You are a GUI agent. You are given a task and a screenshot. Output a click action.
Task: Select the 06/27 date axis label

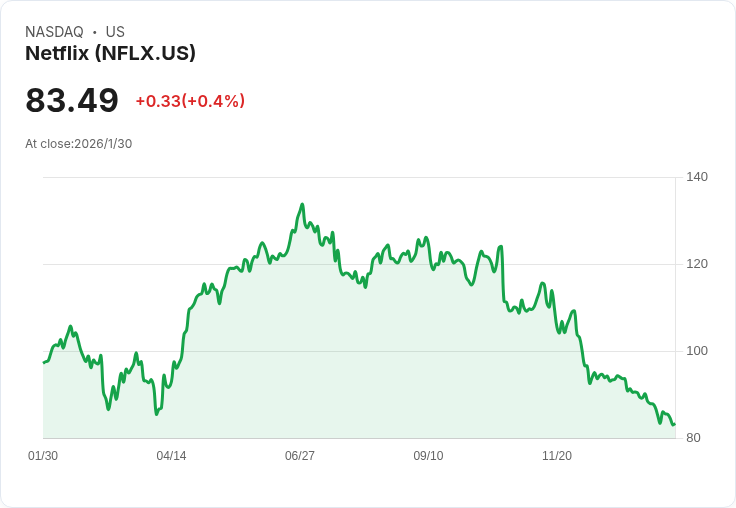click(x=300, y=455)
